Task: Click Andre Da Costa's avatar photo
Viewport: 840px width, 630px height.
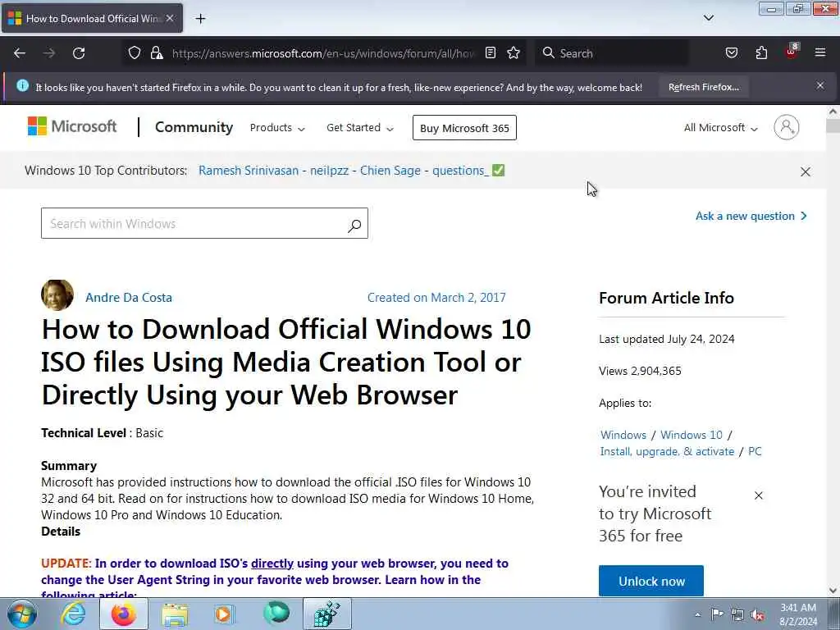Action: [x=57, y=295]
